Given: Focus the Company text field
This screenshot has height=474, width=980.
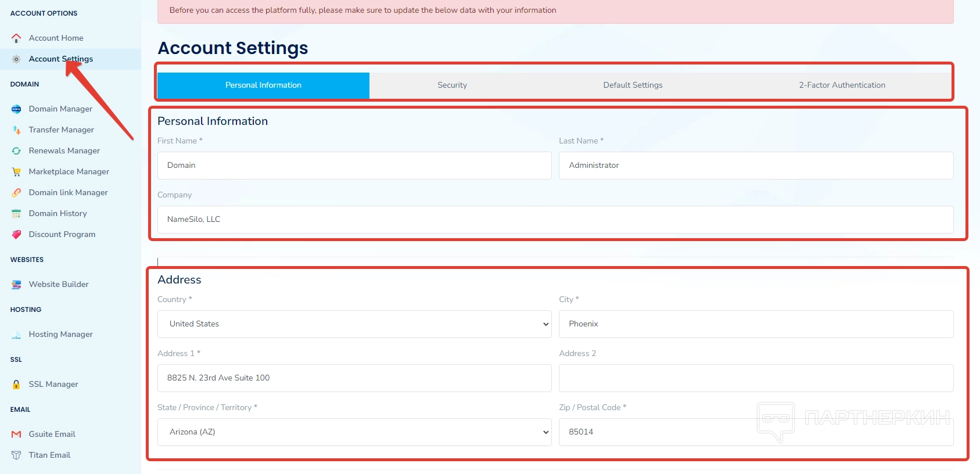Looking at the screenshot, I should (555, 220).
